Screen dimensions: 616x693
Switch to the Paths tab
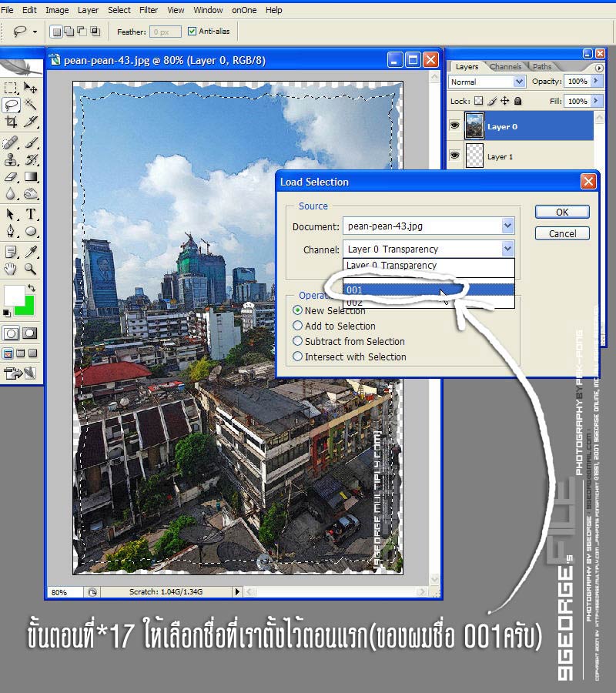[542, 66]
